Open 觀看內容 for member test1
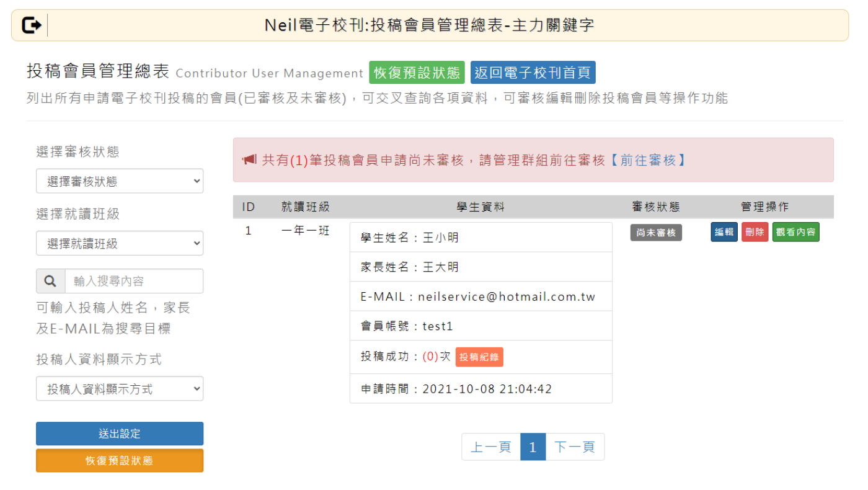Viewport: 868px width, 490px height. [795, 232]
